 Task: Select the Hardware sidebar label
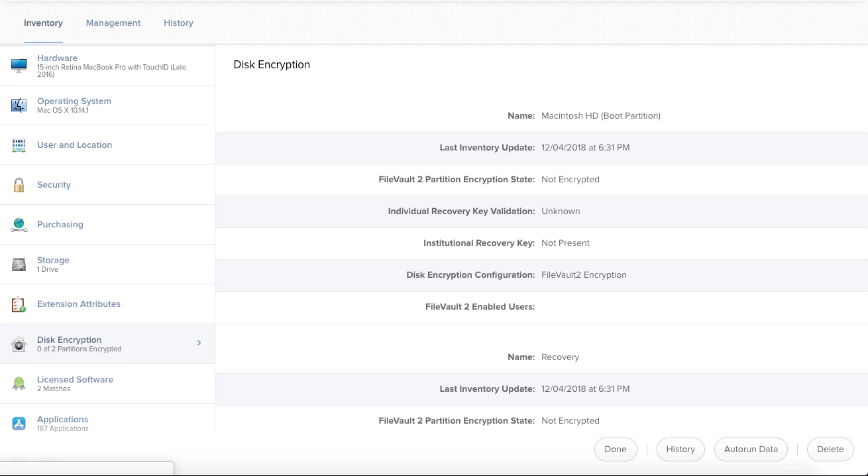(x=57, y=58)
